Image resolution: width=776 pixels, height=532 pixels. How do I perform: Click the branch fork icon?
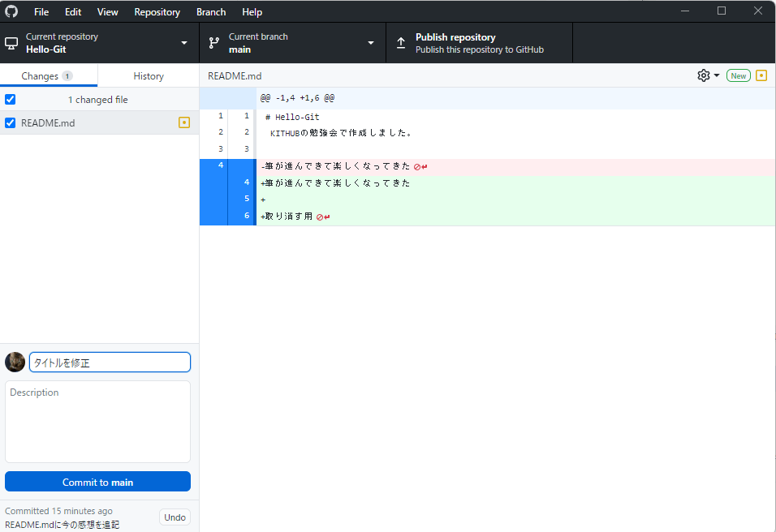click(213, 42)
